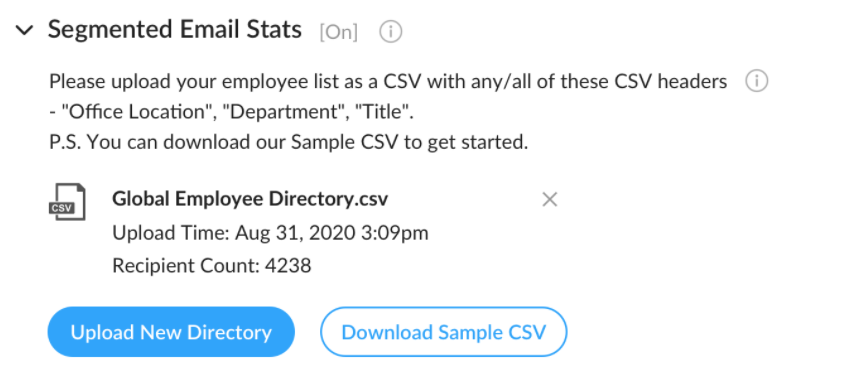The image size is (867, 370).
Task: Click the "Office Location" header text
Action: coord(135,112)
